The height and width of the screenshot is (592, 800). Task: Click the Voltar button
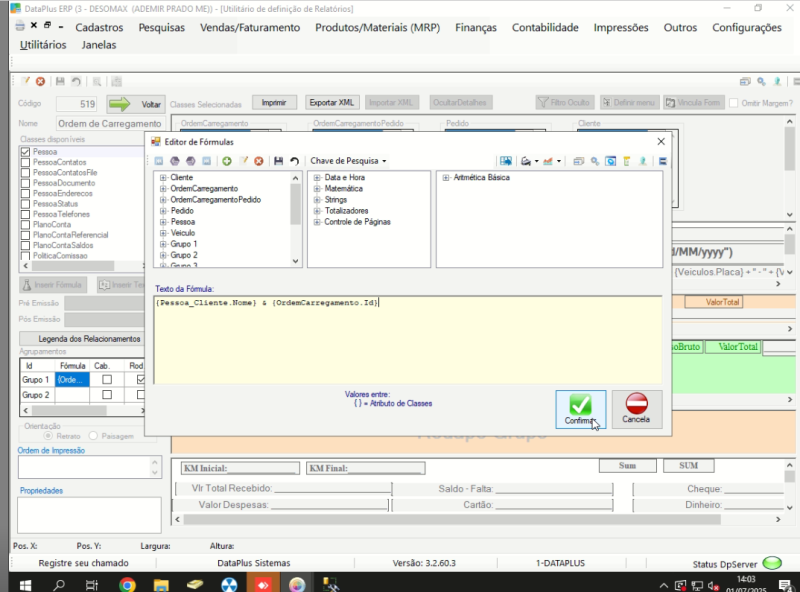pos(136,104)
